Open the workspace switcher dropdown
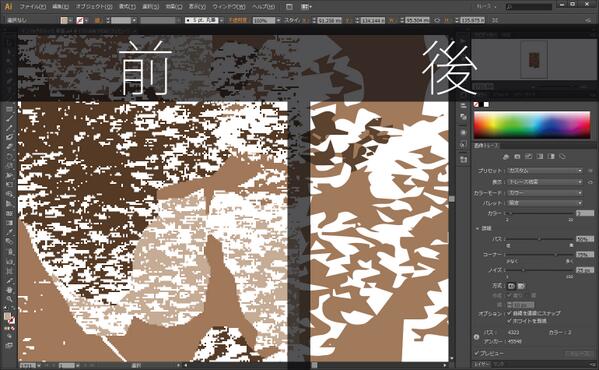 tap(486, 6)
